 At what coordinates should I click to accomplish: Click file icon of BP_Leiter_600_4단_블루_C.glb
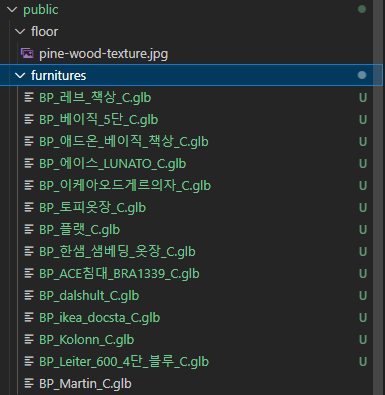(x=29, y=361)
